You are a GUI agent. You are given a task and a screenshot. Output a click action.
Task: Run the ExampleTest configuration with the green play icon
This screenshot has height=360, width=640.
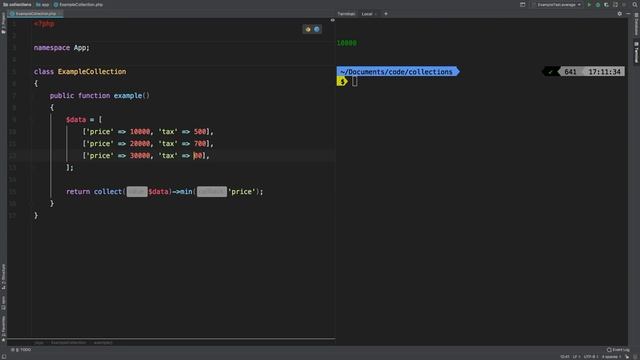[589, 4]
